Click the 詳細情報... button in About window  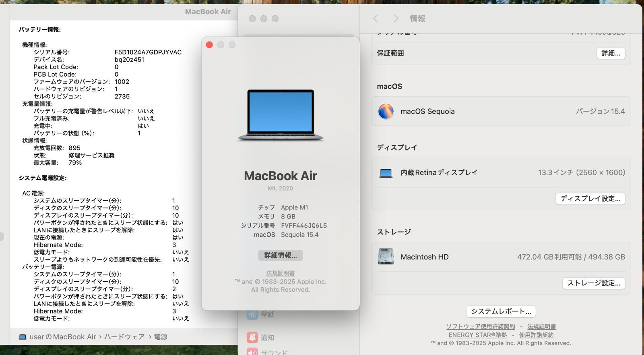click(281, 255)
